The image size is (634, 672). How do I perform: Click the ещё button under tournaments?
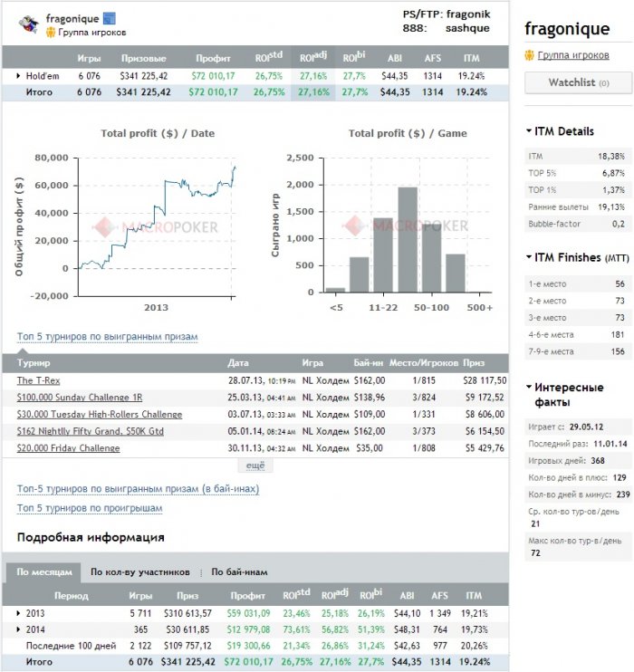[255, 466]
